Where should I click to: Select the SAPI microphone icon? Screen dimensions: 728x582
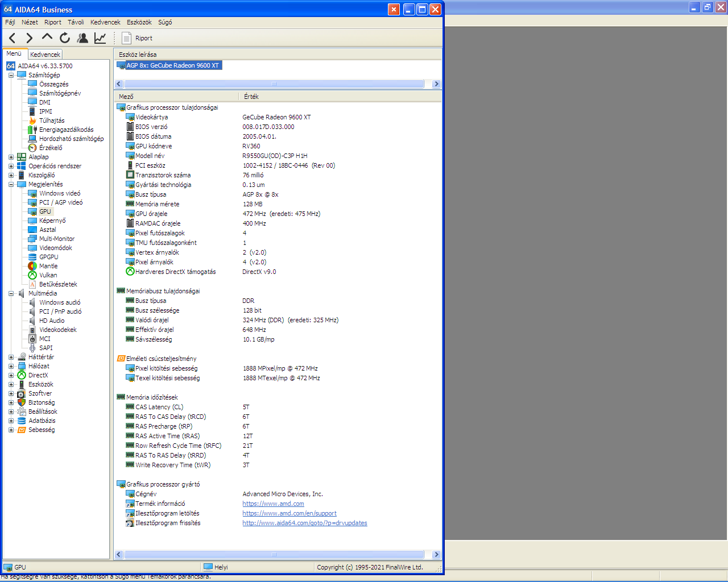point(32,348)
